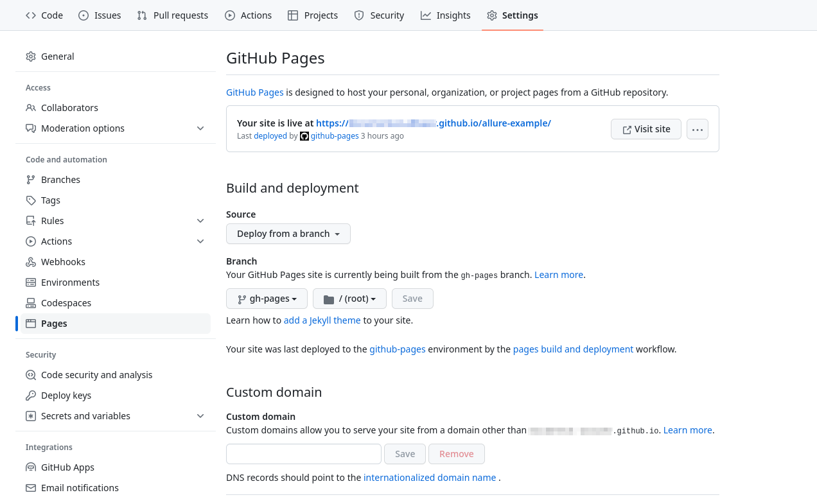Click the General settings gear icon
The width and height of the screenshot is (817, 504).
(30, 56)
